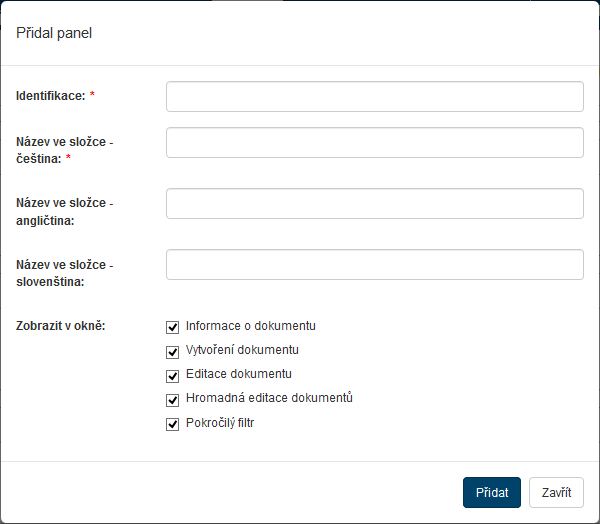Click the 'Informace o dokumentu' label text
600x524 pixels.
pyautogui.click(x=251, y=326)
